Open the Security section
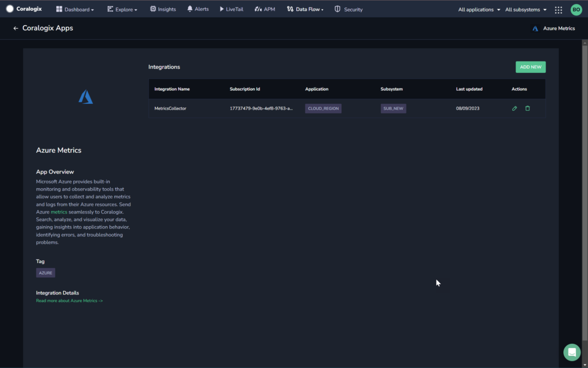The height and width of the screenshot is (368, 588). (349, 9)
